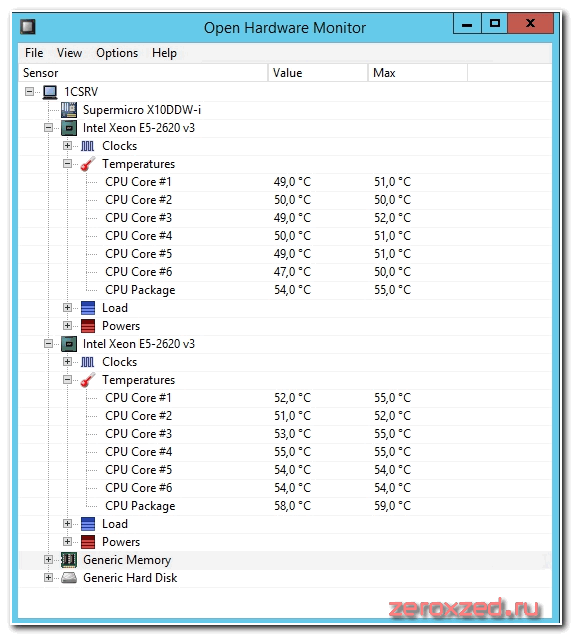Image resolution: width=573 pixels, height=636 pixels.
Task: Click the 53,0 °C core value
Action: click(292, 434)
